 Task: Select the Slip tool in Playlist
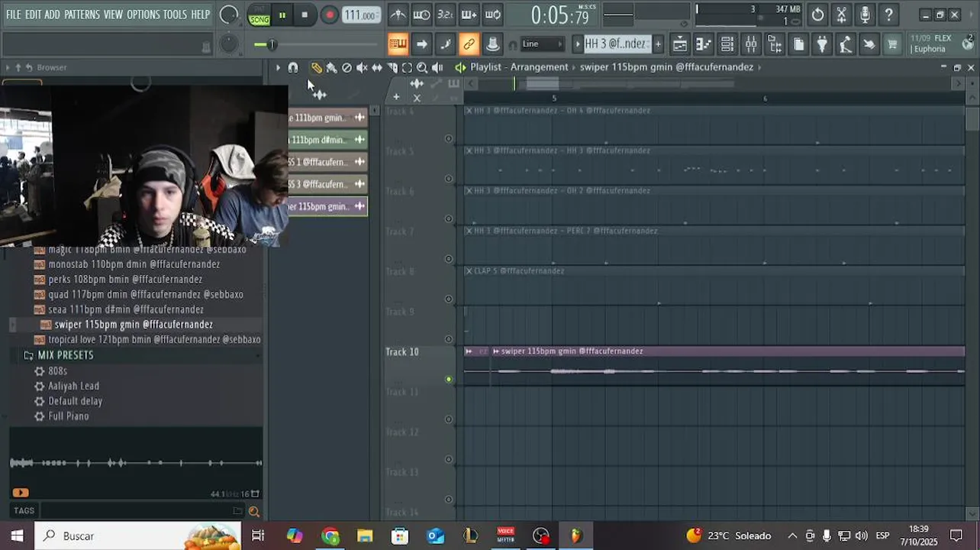(377, 68)
